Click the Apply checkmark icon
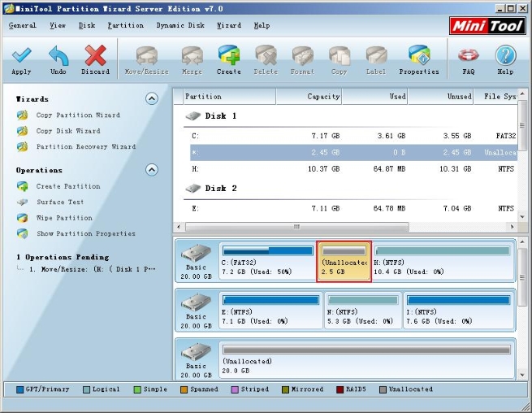 point(21,56)
